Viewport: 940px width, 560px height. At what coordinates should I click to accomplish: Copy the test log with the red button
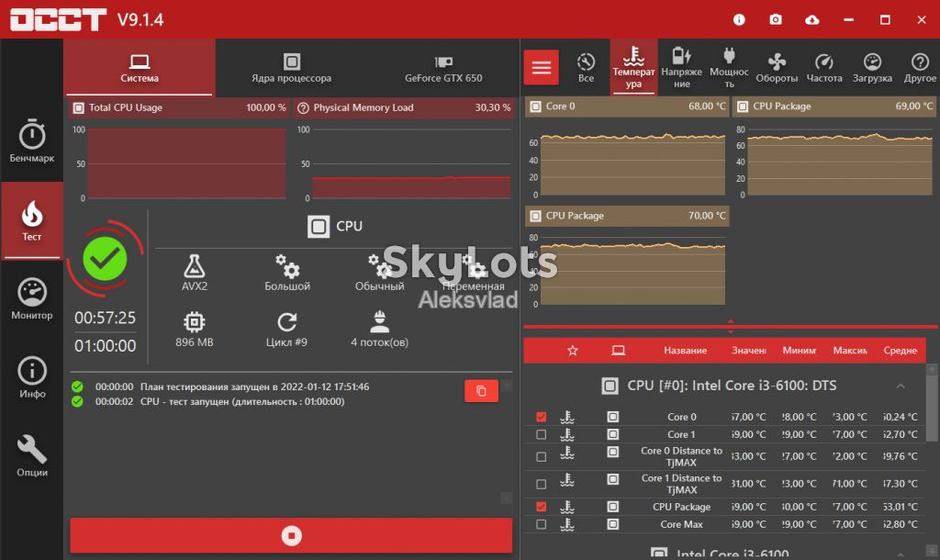click(x=481, y=391)
